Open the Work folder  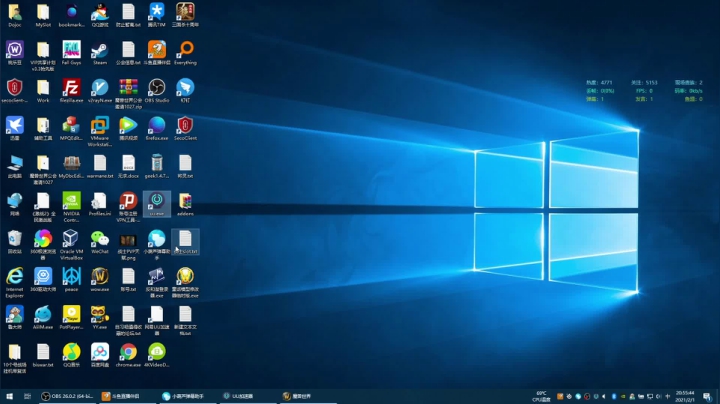pyautogui.click(x=43, y=90)
